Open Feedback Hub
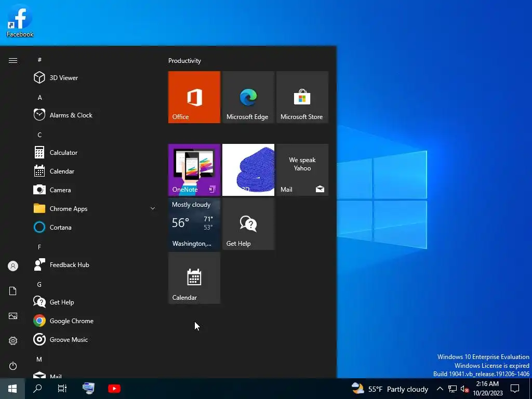This screenshot has width=532, height=399. click(x=95, y=264)
